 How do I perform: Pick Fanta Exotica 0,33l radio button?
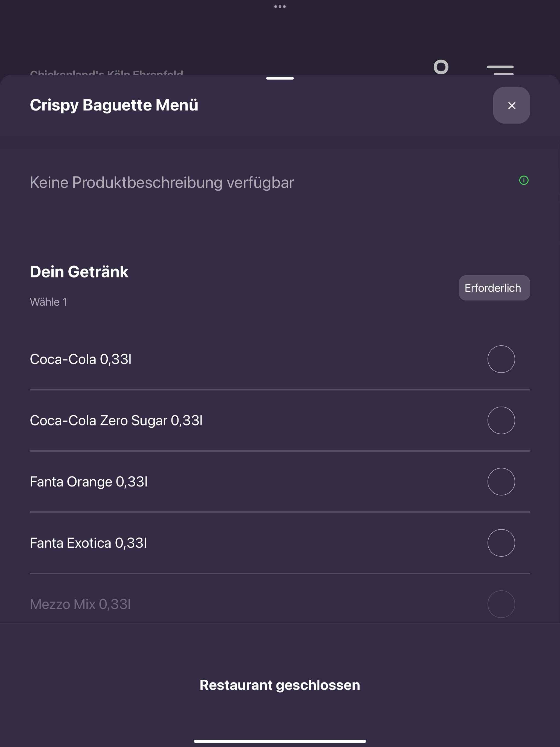[501, 543]
